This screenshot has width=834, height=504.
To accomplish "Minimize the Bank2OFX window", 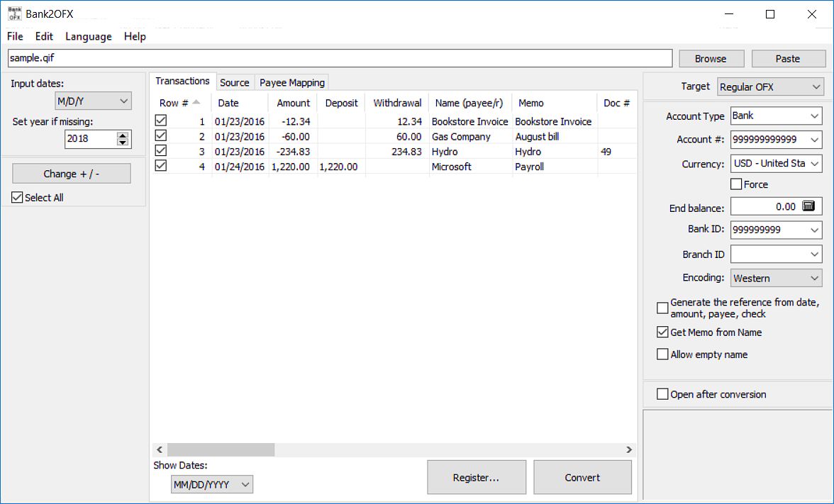I will click(729, 14).
